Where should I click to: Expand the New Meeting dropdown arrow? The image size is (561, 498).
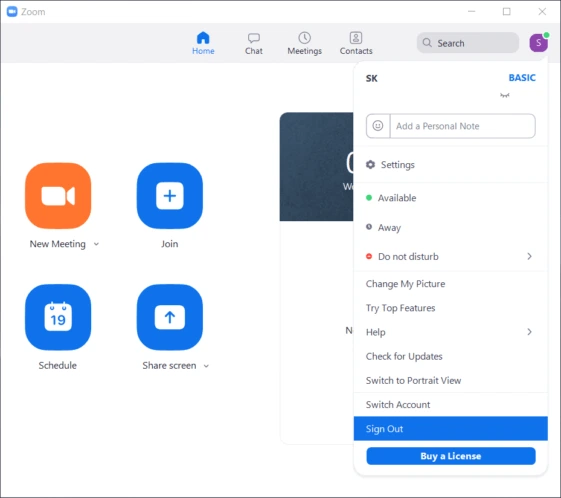pos(96,244)
